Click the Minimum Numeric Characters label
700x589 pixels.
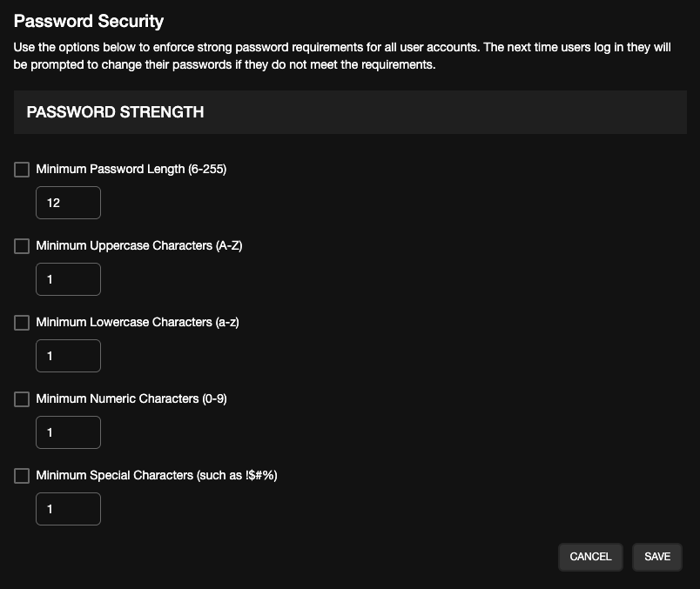[x=131, y=398]
